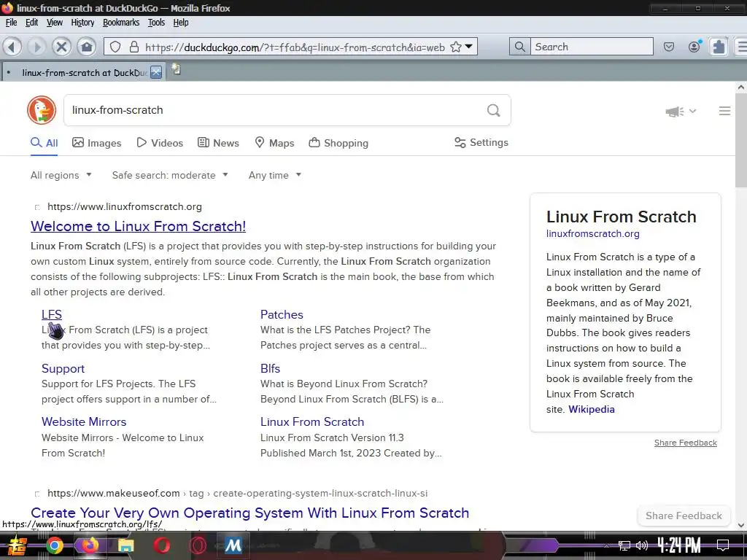Open the Tools menu
The height and width of the screenshot is (560, 747).
pos(156,23)
